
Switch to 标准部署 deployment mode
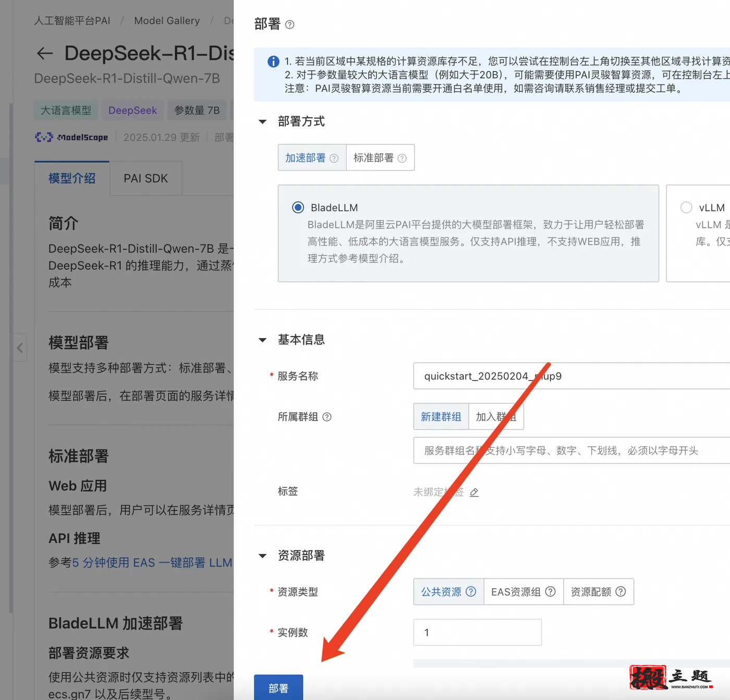point(380,157)
